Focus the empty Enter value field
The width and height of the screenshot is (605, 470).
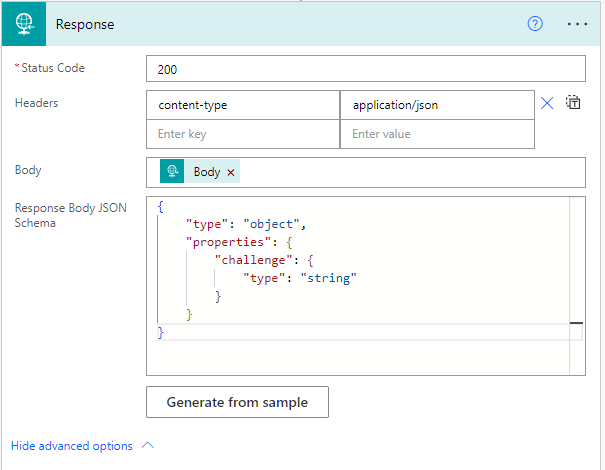point(437,134)
